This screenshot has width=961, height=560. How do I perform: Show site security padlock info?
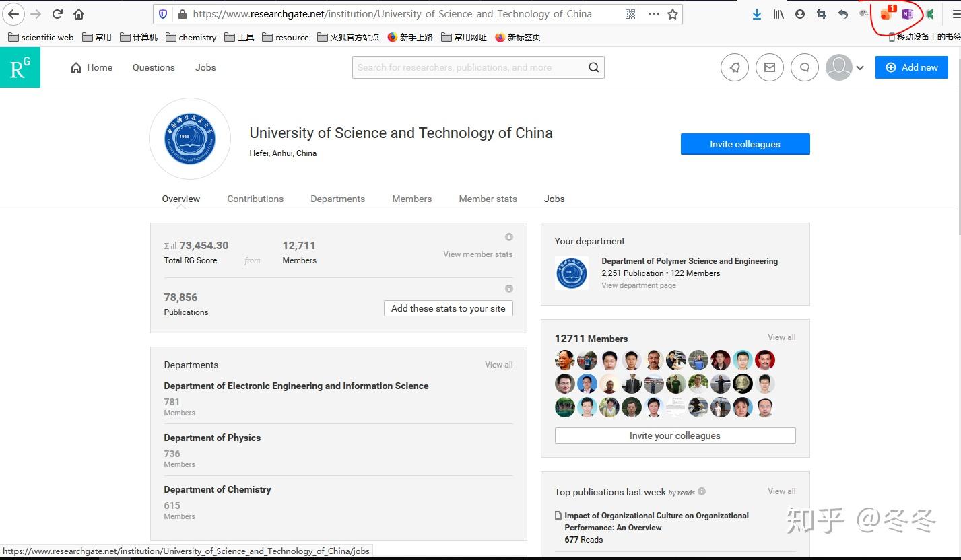point(182,14)
